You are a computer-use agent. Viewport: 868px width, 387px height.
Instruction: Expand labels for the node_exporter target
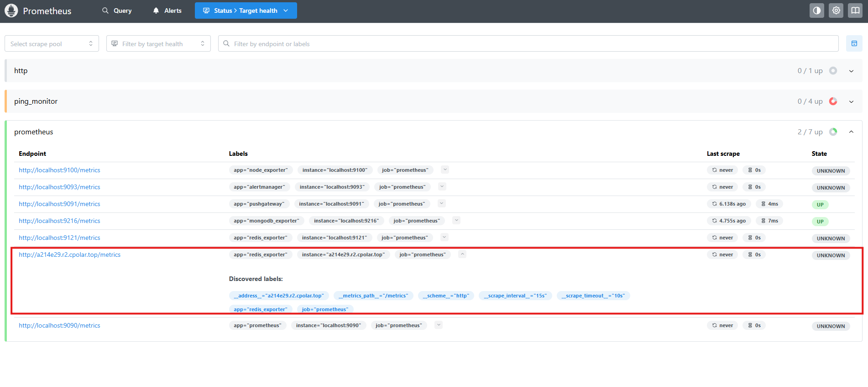[445, 170]
